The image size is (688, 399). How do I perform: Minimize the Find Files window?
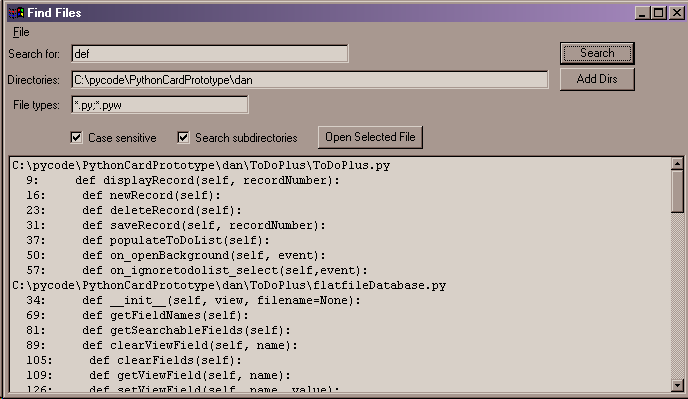(x=642, y=13)
